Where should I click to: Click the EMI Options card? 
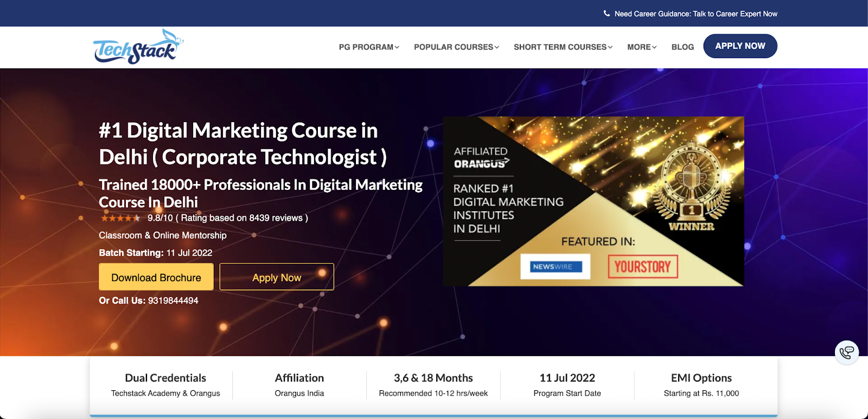pos(701,385)
